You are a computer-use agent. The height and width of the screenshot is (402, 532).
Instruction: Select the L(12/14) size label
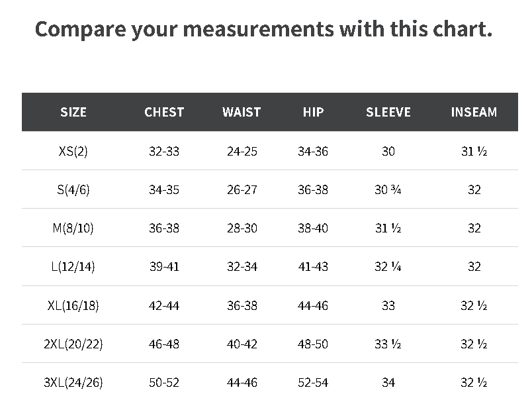tap(73, 266)
